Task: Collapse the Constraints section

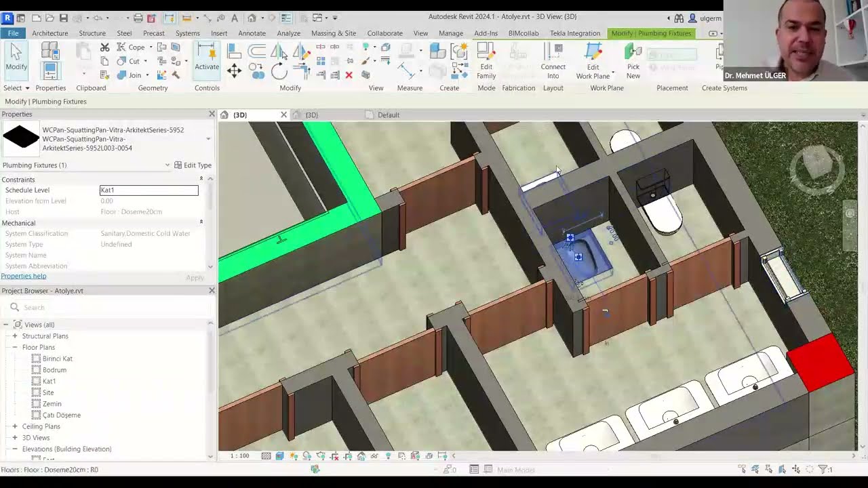Action: (x=201, y=179)
